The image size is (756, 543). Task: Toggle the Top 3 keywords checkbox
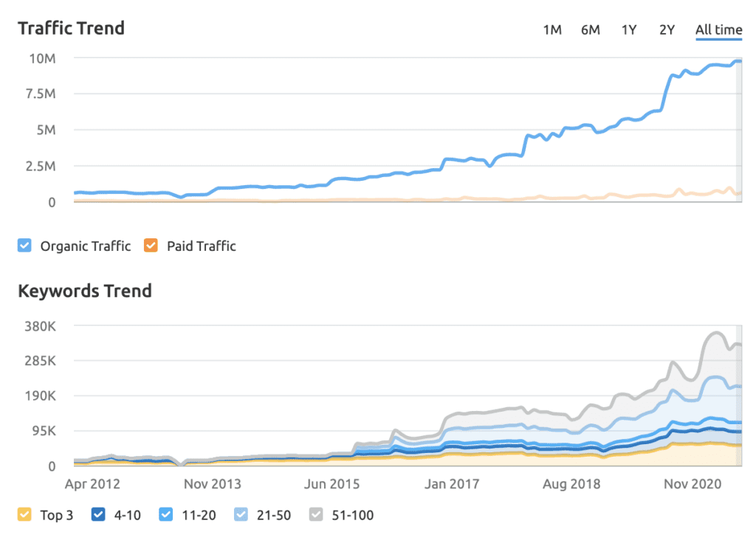[24, 514]
